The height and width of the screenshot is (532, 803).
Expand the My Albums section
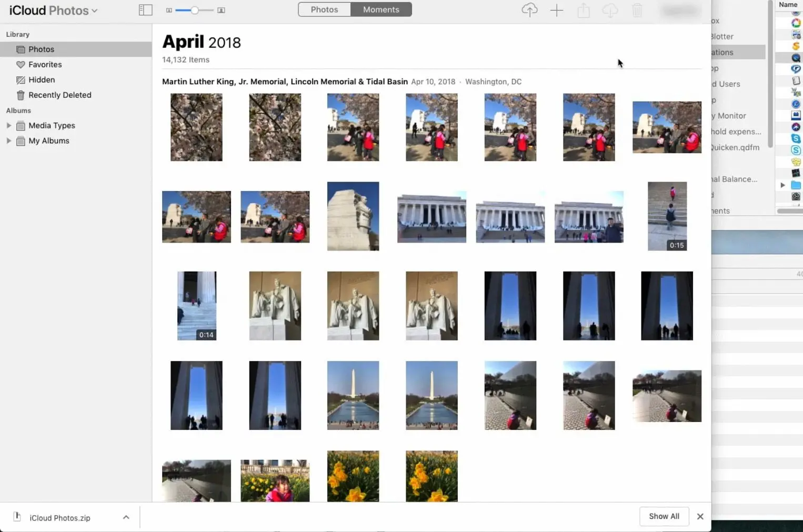pos(8,140)
